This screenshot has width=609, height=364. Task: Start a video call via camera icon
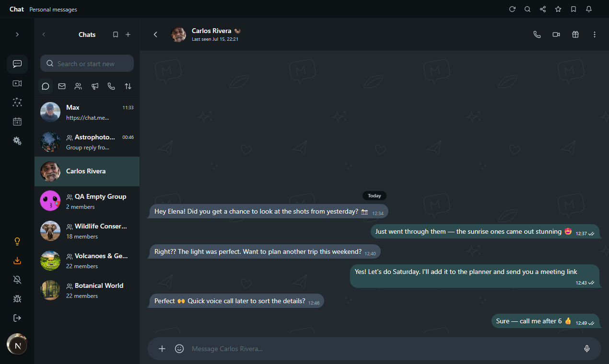point(556,34)
